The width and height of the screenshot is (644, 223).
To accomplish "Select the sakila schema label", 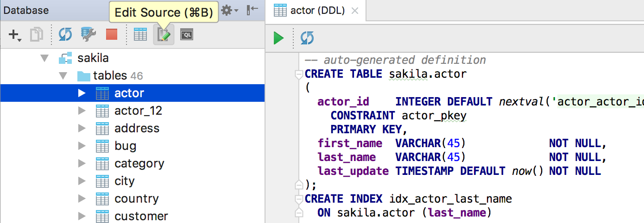I will pyautogui.click(x=93, y=58).
